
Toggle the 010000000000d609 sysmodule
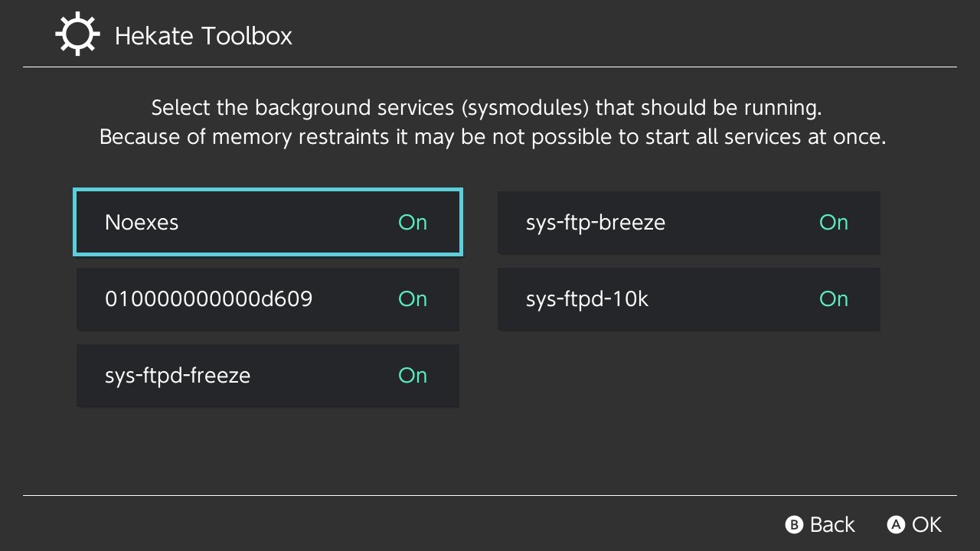click(x=268, y=298)
